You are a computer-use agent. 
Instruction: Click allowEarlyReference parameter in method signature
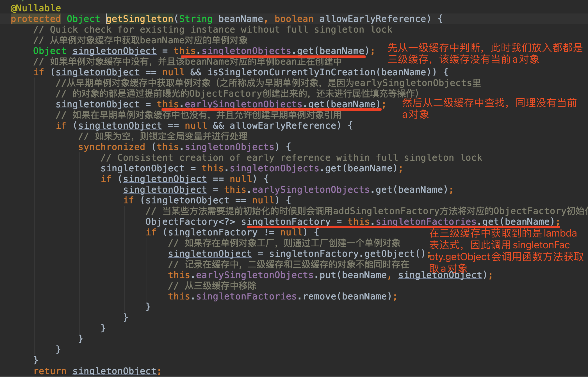pyautogui.click(x=373, y=19)
